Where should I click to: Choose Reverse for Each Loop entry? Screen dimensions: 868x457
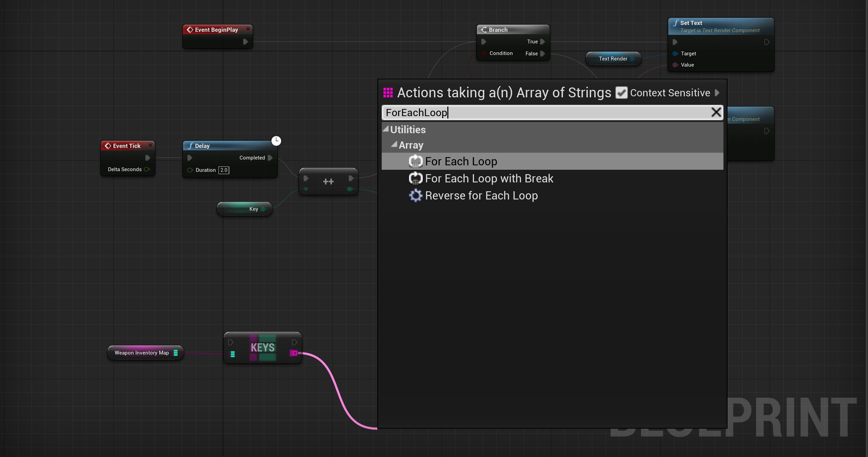click(481, 195)
